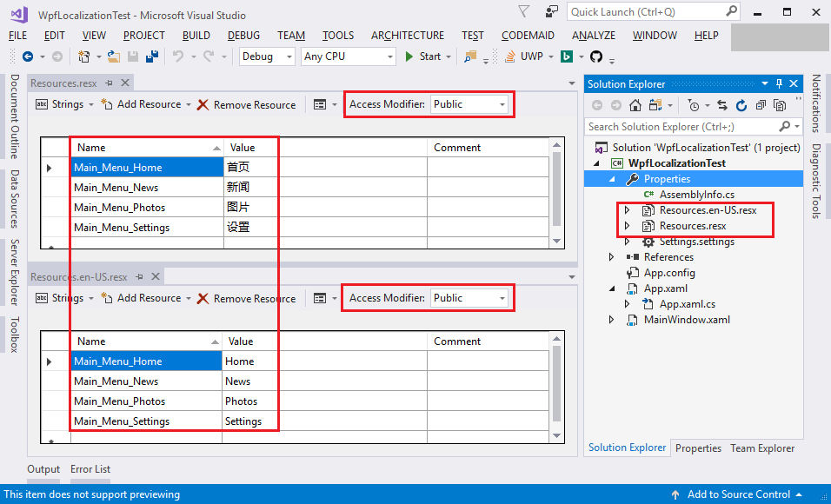831x504 pixels.
Task: Sort by the Name column header in Resources.resx grid
Action: [147, 148]
